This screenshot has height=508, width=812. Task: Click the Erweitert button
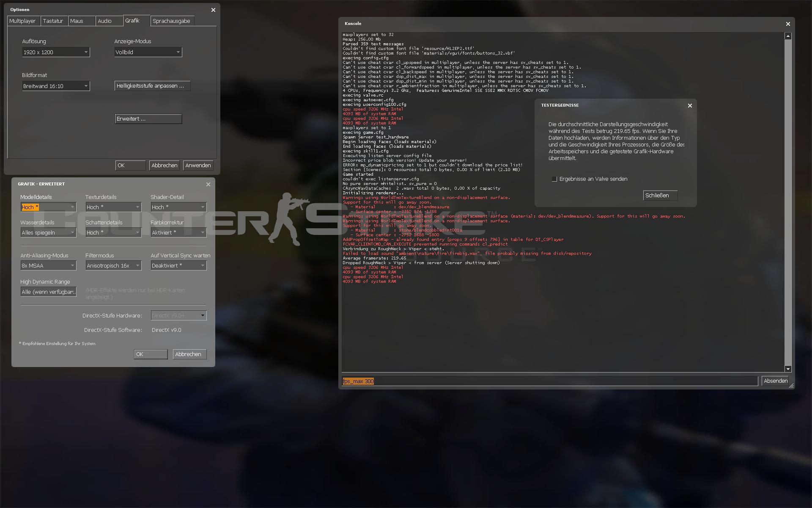tap(148, 119)
